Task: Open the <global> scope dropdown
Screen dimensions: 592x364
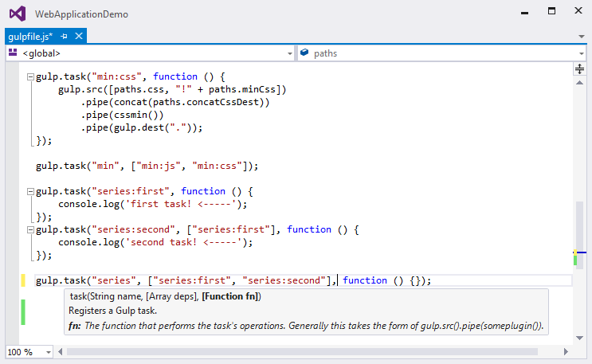Action: (289, 53)
